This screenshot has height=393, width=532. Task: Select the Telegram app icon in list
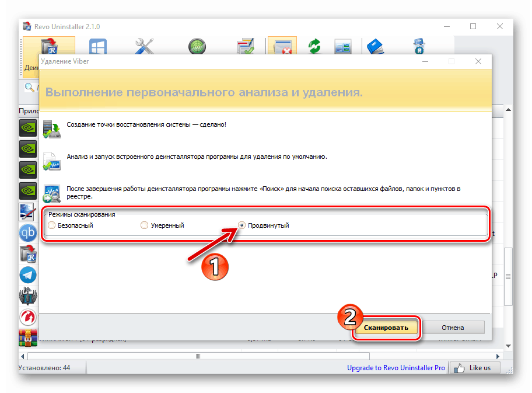point(28,275)
